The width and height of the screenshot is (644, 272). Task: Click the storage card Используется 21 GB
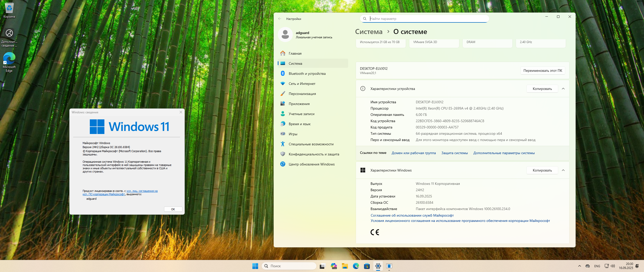(x=381, y=43)
